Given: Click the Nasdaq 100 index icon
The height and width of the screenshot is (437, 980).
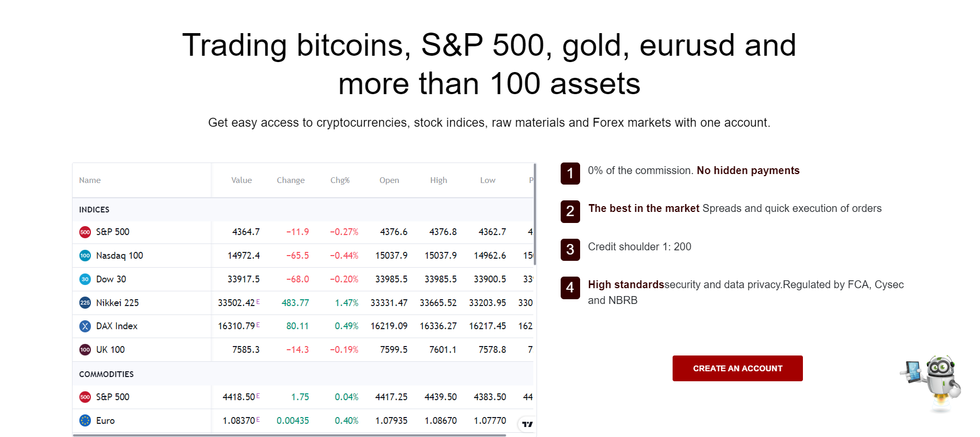Looking at the screenshot, I should (x=85, y=256).
